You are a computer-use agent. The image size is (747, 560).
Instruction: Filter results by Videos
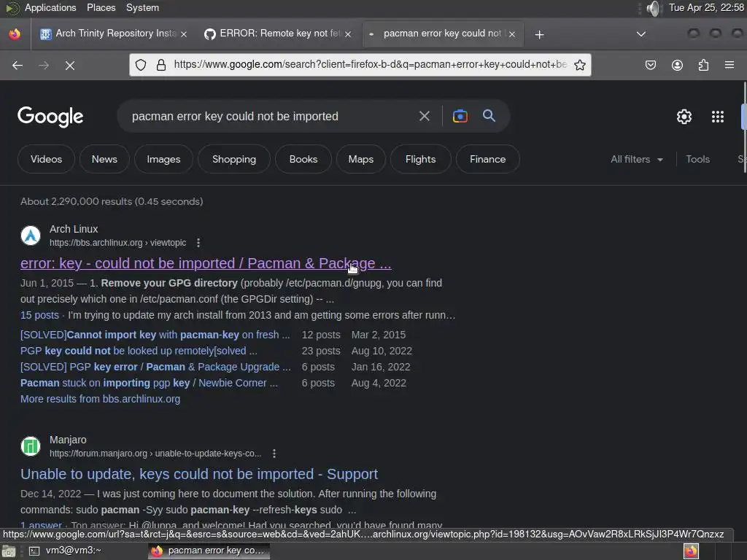[x=46, y=159]
